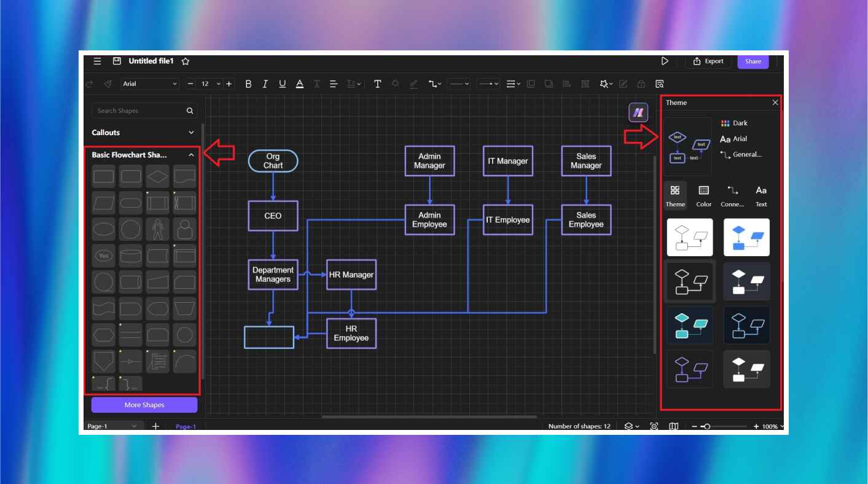Select the white and blue filled theme thumbnail

[x=746, y=237]
